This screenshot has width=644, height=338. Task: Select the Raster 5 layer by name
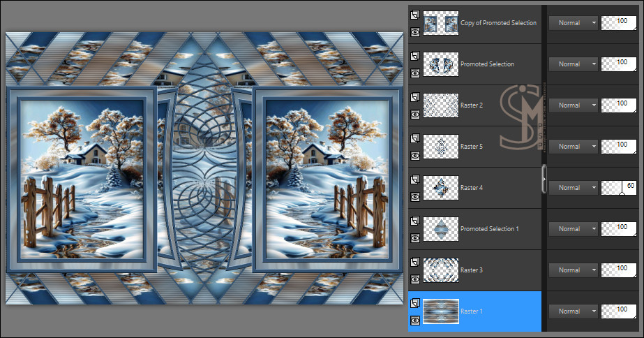coord(471,147)
